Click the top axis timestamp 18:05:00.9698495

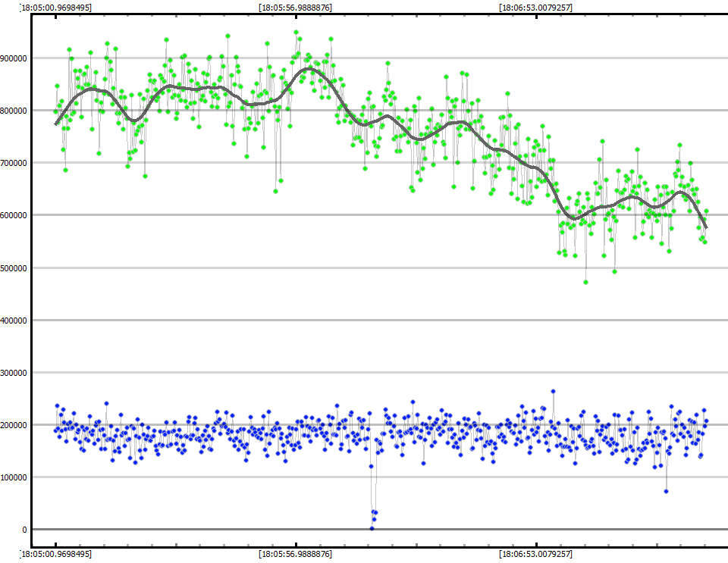(55, 7)
